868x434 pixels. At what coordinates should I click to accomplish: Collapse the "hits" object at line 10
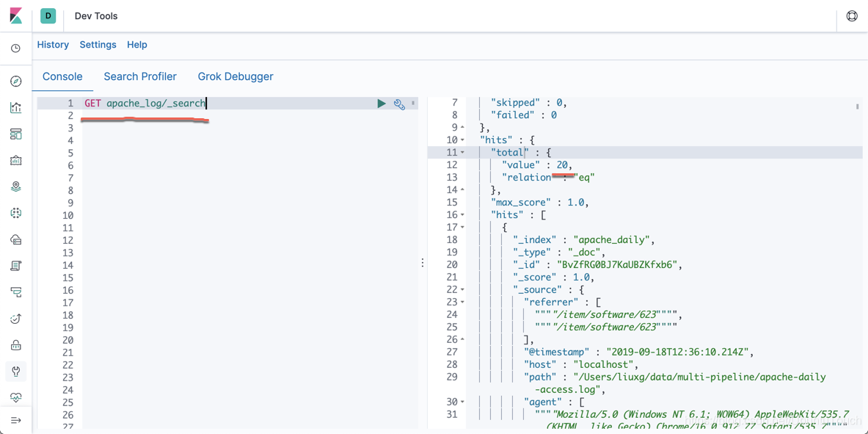pos(463,140)
